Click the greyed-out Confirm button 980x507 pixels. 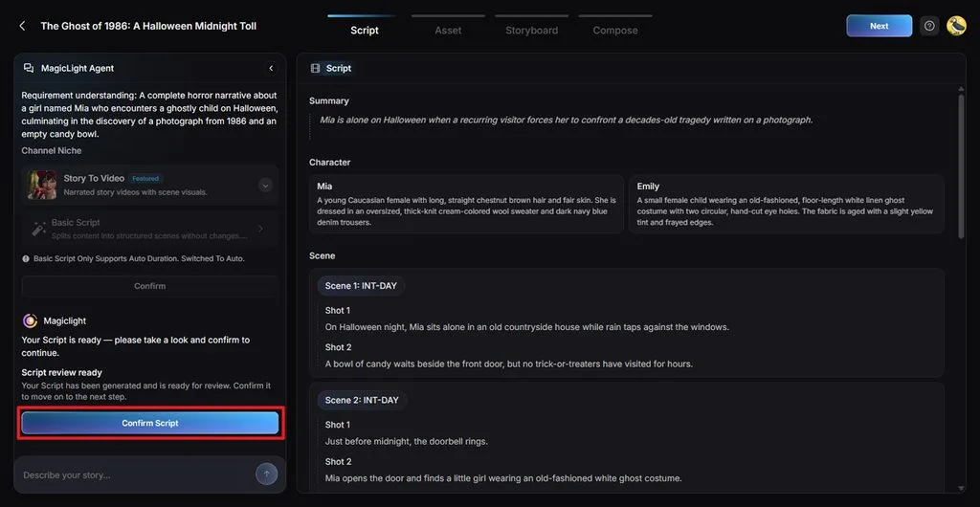(x=150, y=286)
